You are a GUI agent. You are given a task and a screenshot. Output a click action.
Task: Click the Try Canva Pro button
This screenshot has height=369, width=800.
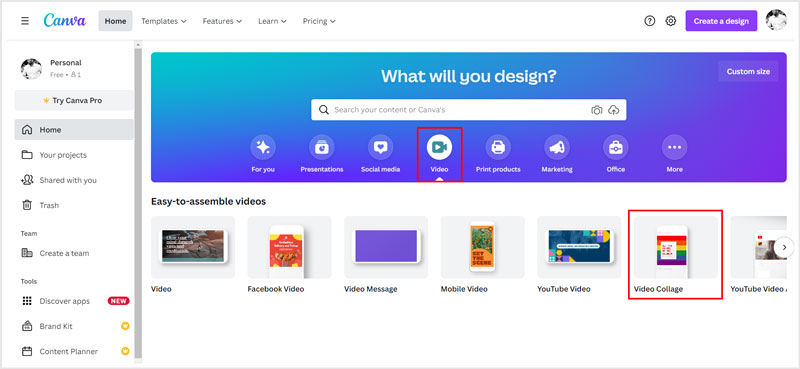pyautogui.click(x=74, y=101)
